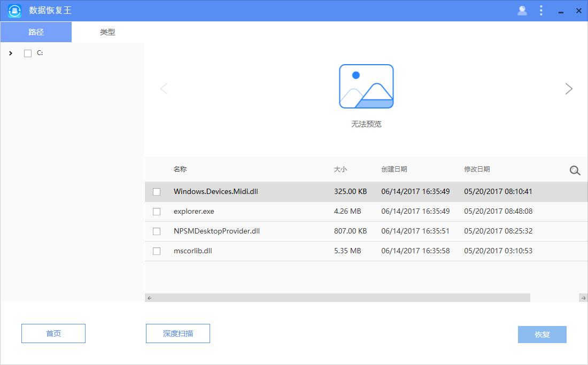Click the 4.26 MB size cell
Viewport: 588px width, 365px height.
(347, 211)
